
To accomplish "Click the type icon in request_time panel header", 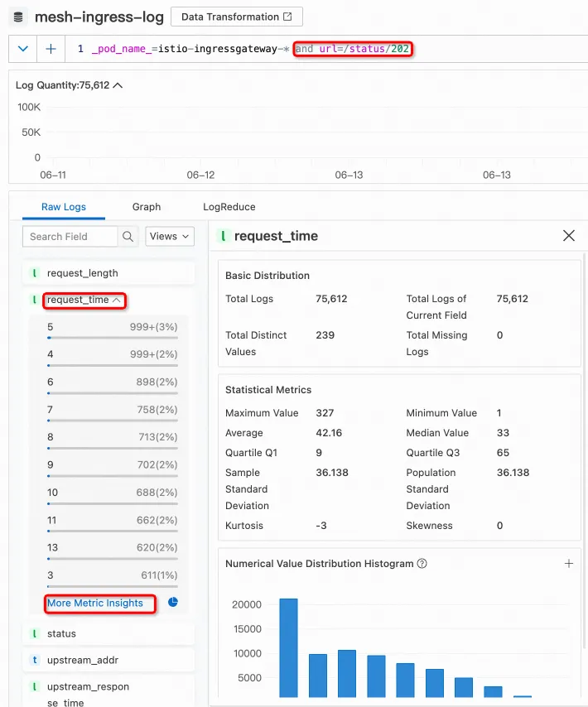I will pos(223,235).
